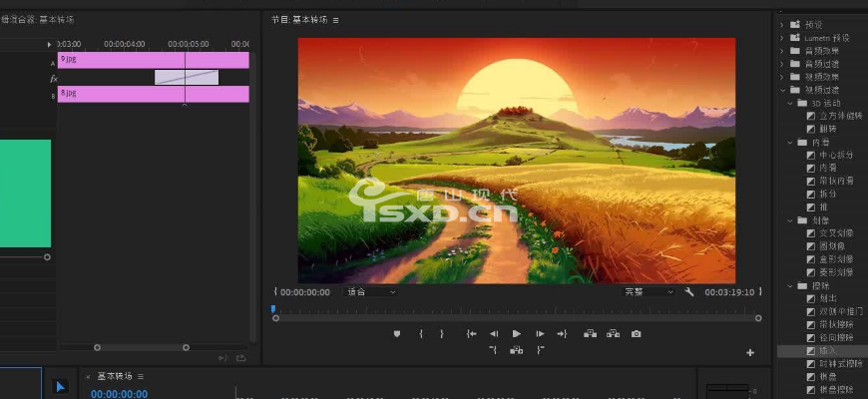Click the play arrow above 9.jpg clip
The height and width of the screenshot is (399, 868).
49,44
